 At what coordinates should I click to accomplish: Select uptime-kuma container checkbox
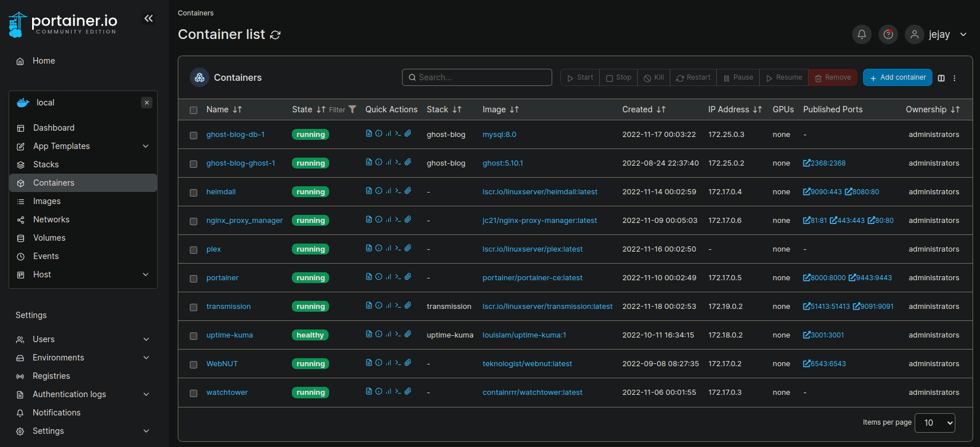click(x=193, y=336)
